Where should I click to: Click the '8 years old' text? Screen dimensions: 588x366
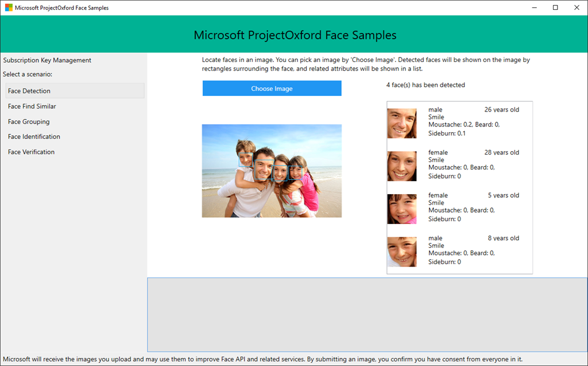(504, 238)
